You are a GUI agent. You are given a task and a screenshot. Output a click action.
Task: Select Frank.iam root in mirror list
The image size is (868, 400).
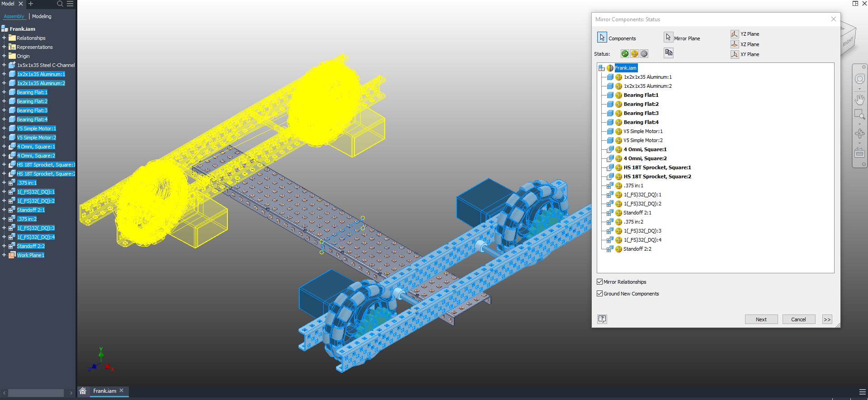click(626, 68)
